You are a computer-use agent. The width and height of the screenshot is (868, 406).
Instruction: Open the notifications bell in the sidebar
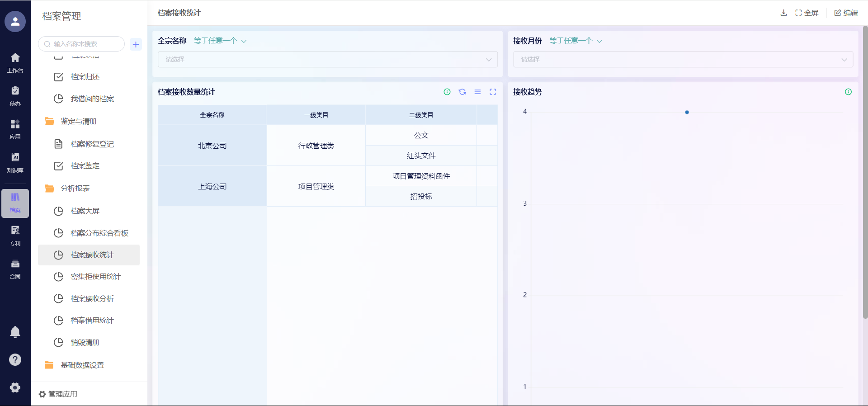pos(15,332)
